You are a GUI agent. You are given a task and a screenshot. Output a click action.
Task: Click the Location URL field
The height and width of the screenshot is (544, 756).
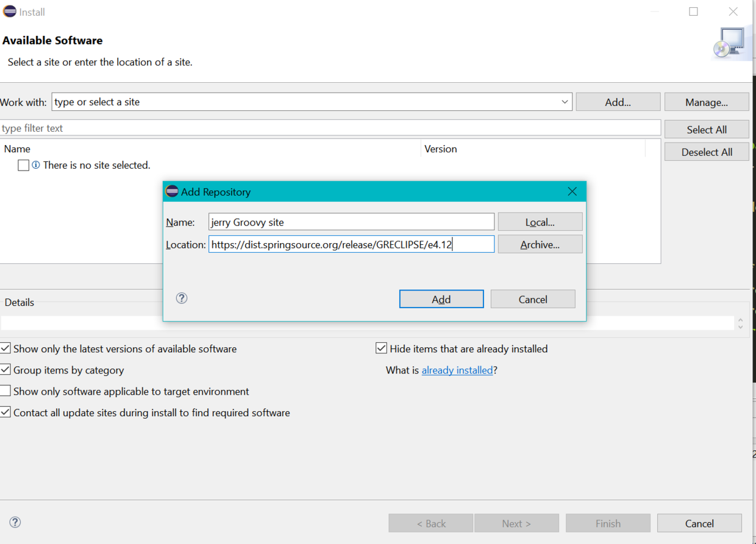click(x=351, y=244)
